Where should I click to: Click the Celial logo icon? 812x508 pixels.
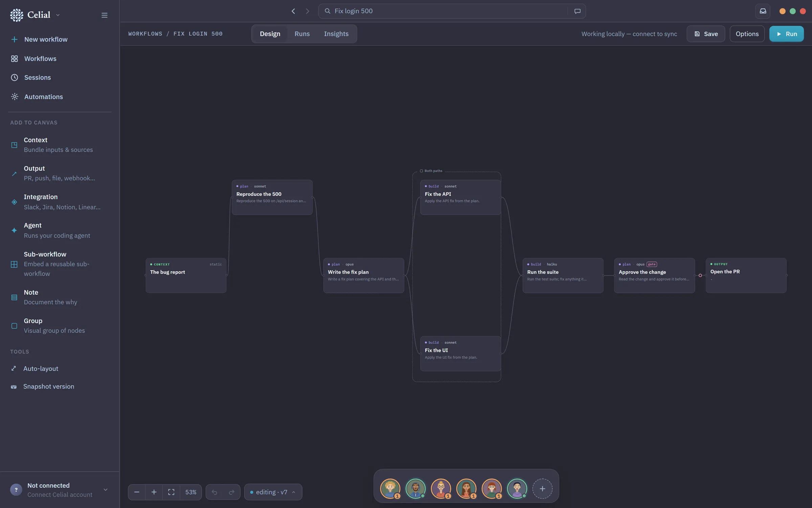pyautogui.click(x=17, y=15)
